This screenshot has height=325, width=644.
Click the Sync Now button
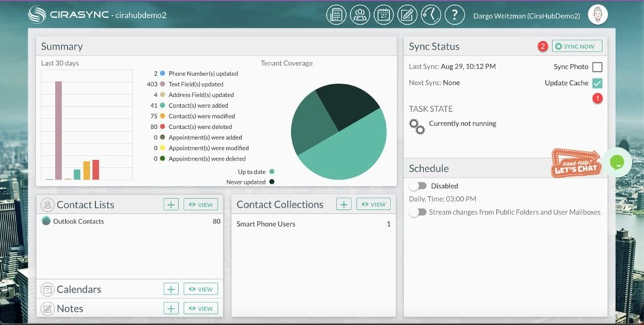click(577, 47)
